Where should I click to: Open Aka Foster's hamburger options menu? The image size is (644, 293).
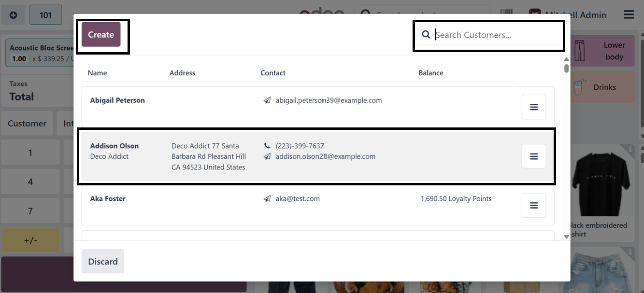(x=534, y=206)
